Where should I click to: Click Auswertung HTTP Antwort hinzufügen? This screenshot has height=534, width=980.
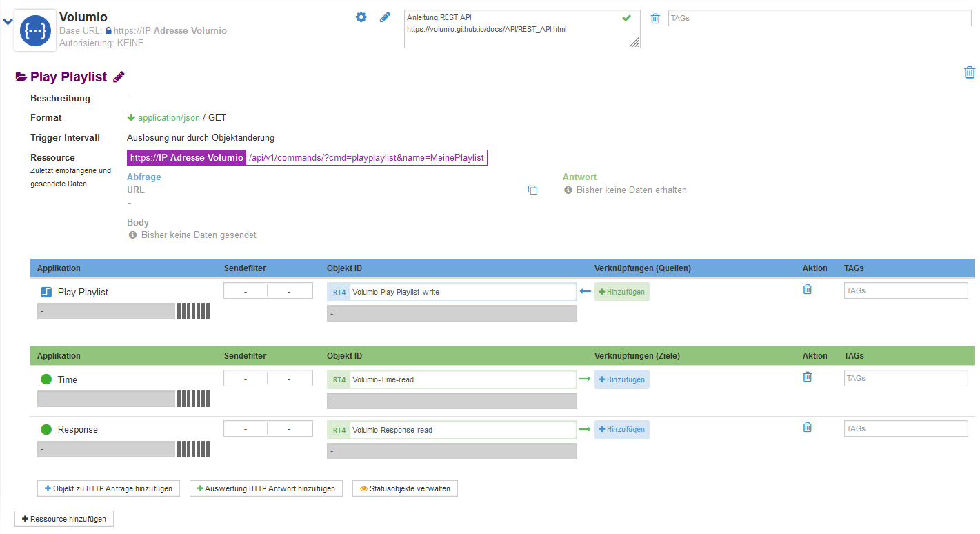266,488
